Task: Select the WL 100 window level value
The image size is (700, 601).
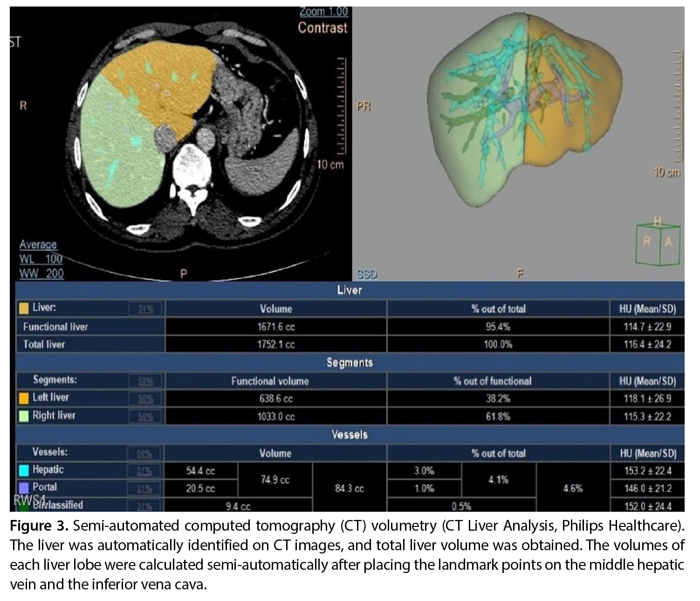Action: pyautogui.click(x=41, y=259)
